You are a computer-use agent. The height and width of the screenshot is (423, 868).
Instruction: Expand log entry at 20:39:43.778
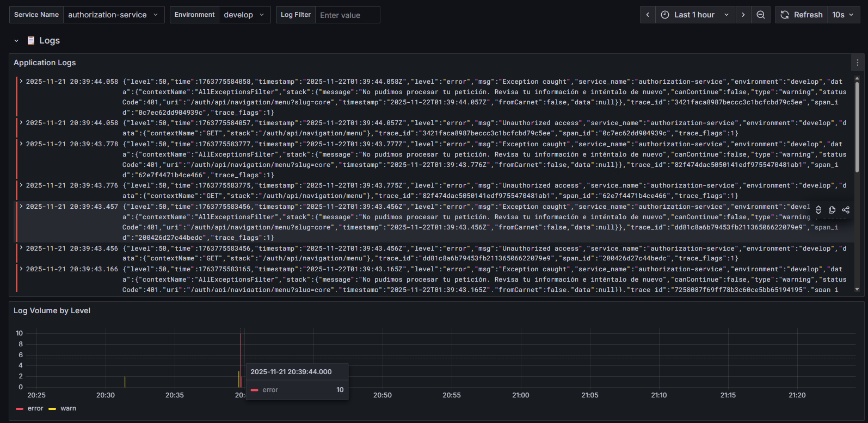(21, 144)
